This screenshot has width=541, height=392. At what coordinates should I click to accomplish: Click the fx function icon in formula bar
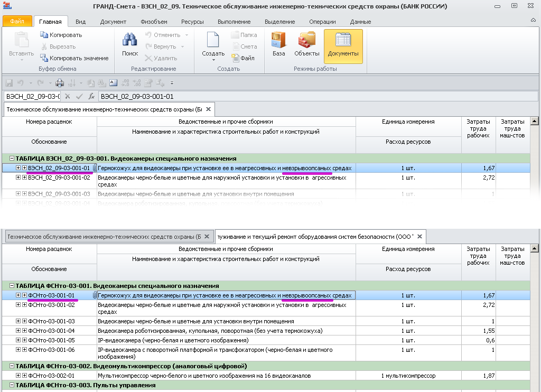click(x=91, y=97)
